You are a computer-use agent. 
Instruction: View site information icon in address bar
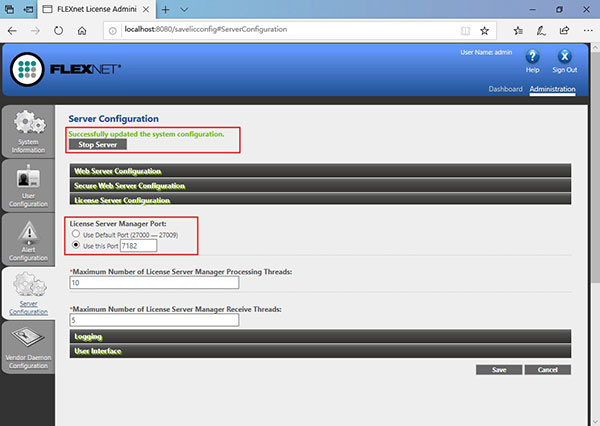(x=112, y=31)
